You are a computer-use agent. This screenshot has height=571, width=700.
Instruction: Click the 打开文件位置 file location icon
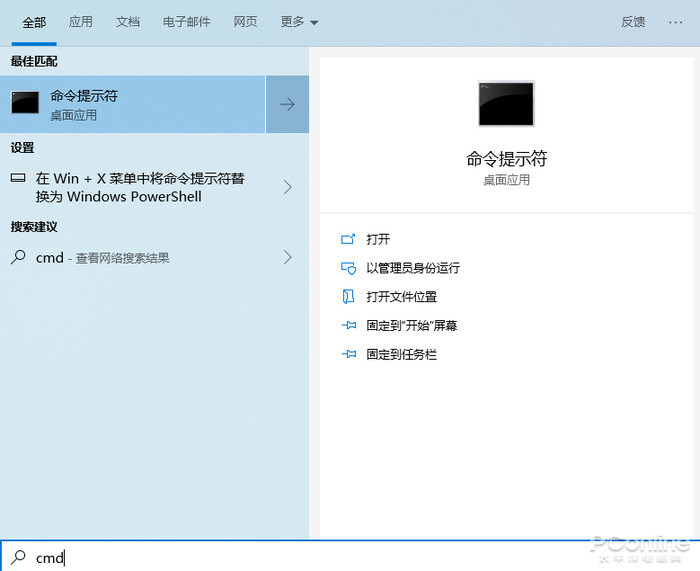tap(348, 297)
